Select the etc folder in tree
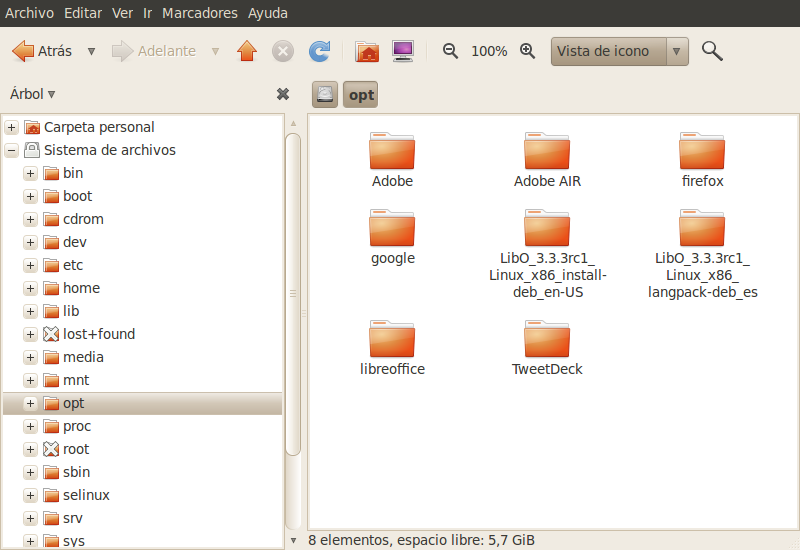 coord(72,265)
